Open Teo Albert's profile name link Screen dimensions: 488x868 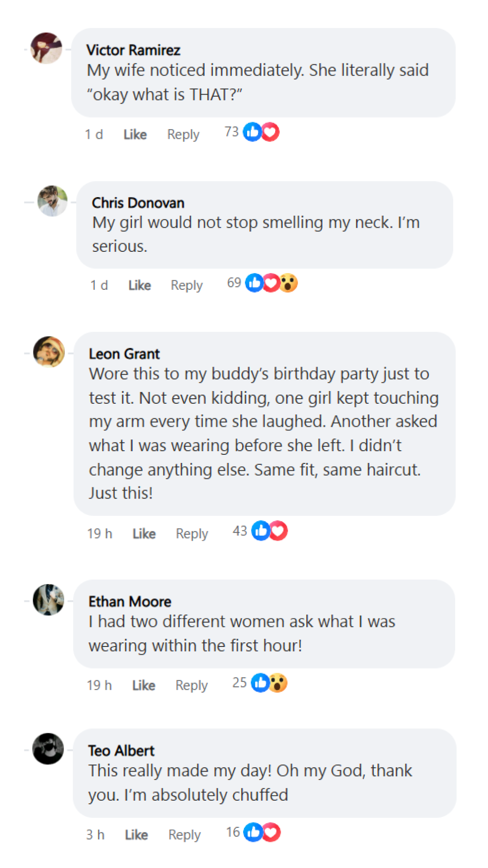click(x=121, y=751)
